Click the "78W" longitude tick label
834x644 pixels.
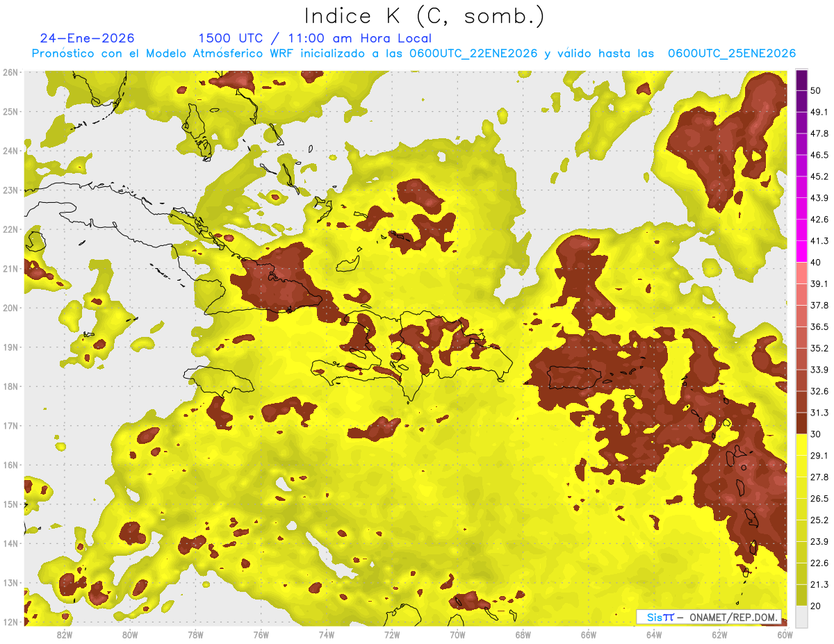pos(195,634)
